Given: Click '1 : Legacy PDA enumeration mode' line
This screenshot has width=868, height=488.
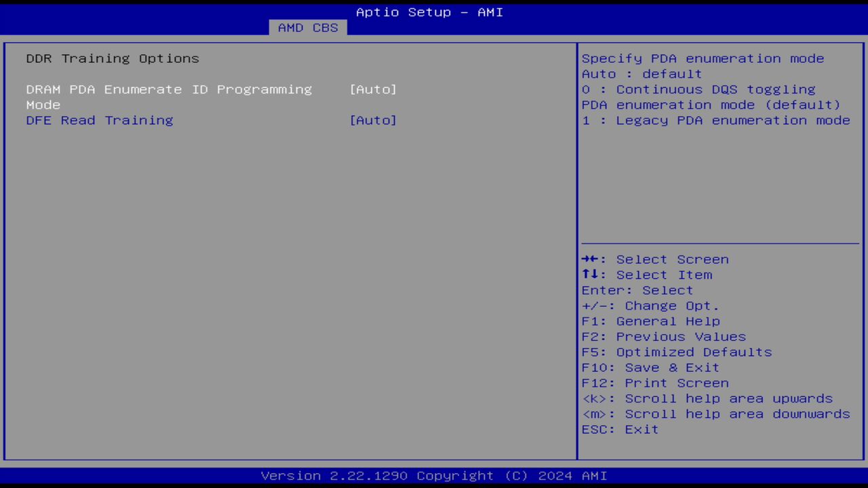Looking at the screenshot, I should point(716,121).
